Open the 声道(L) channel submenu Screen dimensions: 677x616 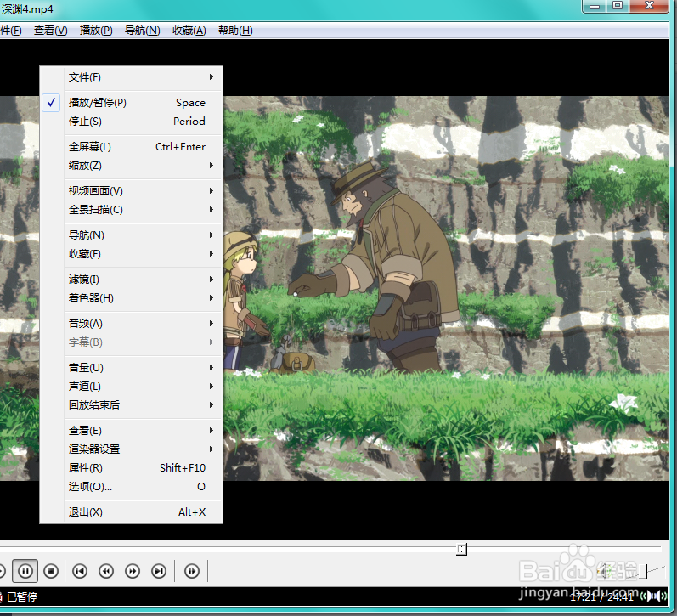[x=132, y=387]
